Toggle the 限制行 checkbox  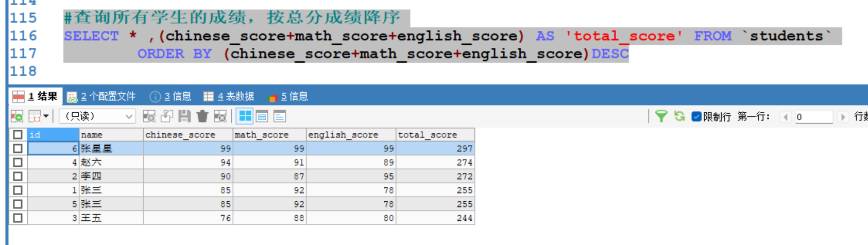[696, 116]
